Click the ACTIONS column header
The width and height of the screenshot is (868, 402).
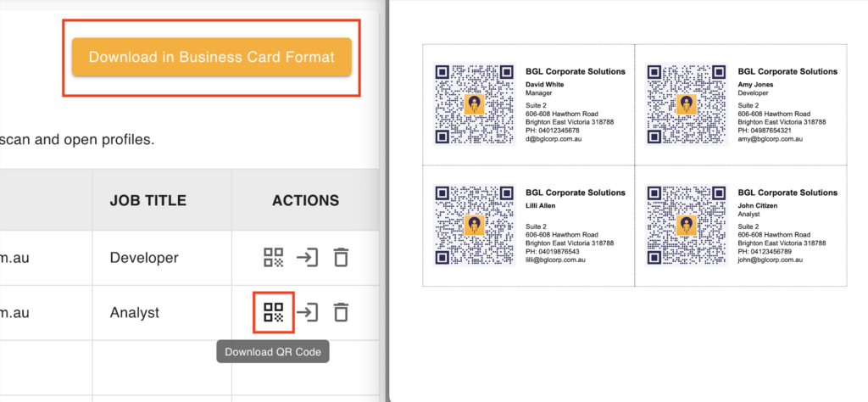305,201
